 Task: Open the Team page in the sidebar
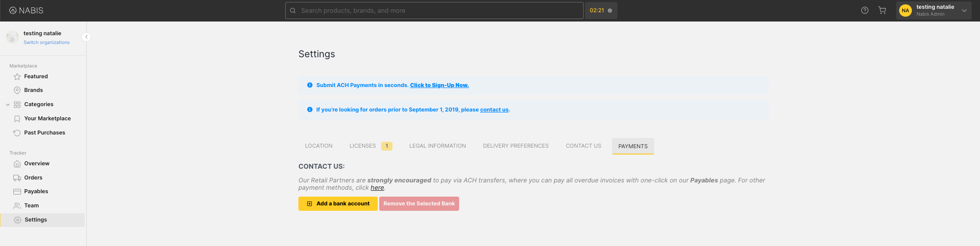click(31, 206)
